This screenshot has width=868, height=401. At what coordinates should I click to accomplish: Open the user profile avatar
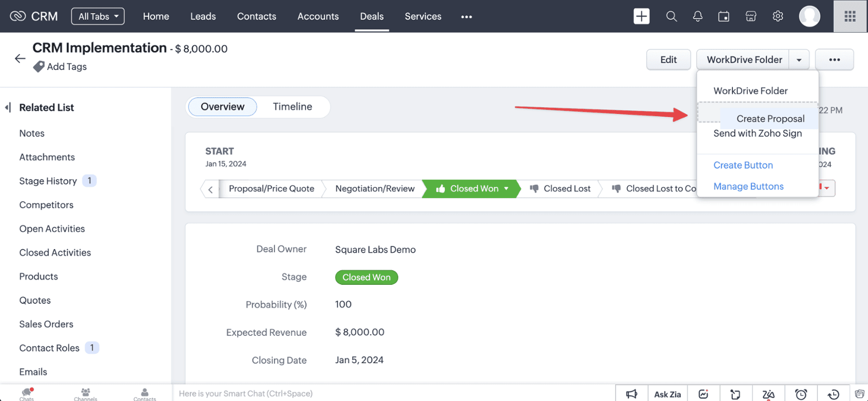click(809, 16)
